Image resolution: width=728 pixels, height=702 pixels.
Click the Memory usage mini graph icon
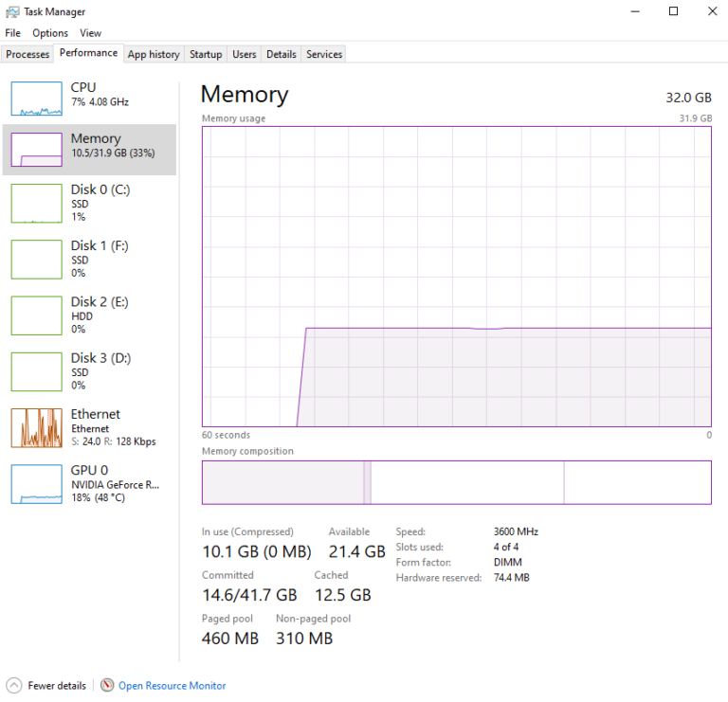click(36, 150)
